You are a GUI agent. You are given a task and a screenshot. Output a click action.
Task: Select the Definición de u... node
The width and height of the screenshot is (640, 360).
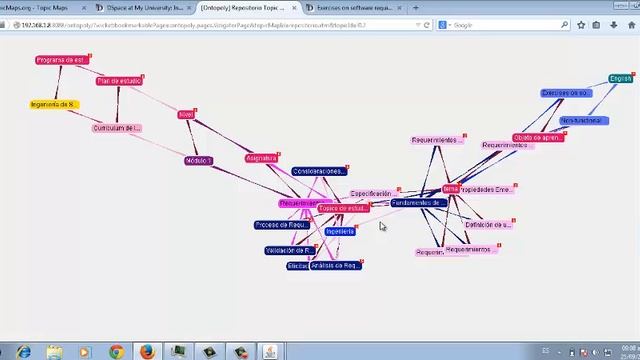point(489,225)
